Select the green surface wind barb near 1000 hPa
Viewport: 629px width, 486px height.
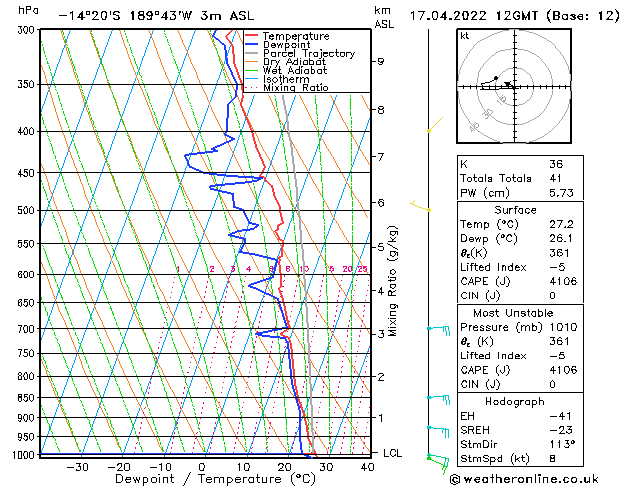coord(435,459)
